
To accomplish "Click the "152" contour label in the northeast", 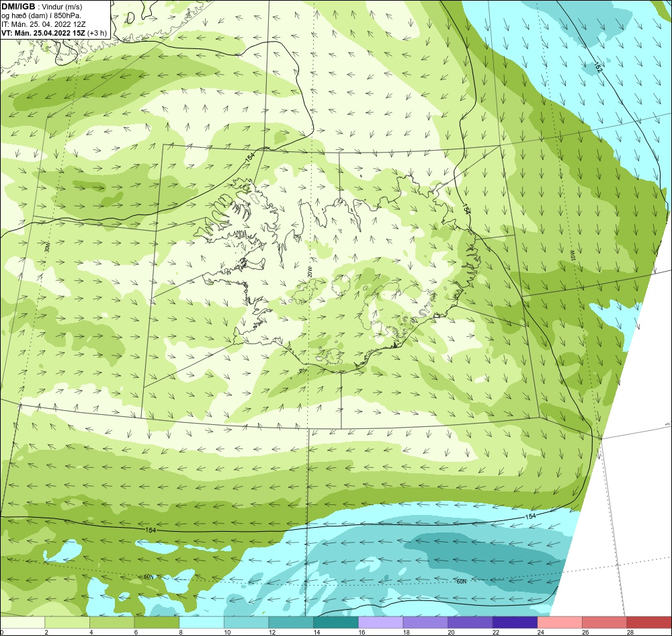I will pyautogui.click(x=598, y=67).
